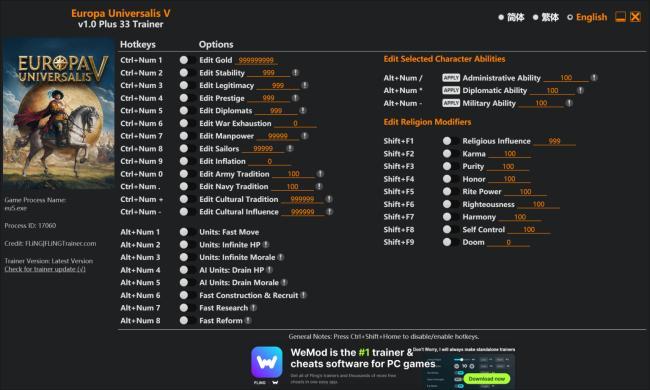The height and width of the screenshot is (390, 650).
Task: Toggle AI Units: Drain HP switch
Action: click(x=187, y=270)
